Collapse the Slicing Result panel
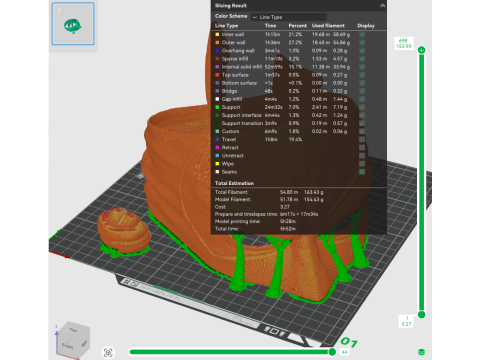Image resolution: width=480 pixels, height=360 pixels. click(382, 6)
